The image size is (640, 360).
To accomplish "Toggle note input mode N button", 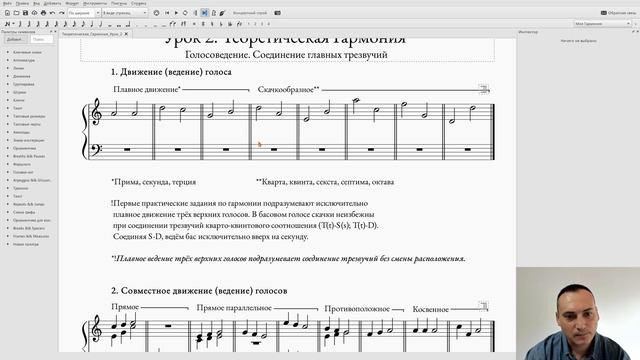I will click(7, 24).
